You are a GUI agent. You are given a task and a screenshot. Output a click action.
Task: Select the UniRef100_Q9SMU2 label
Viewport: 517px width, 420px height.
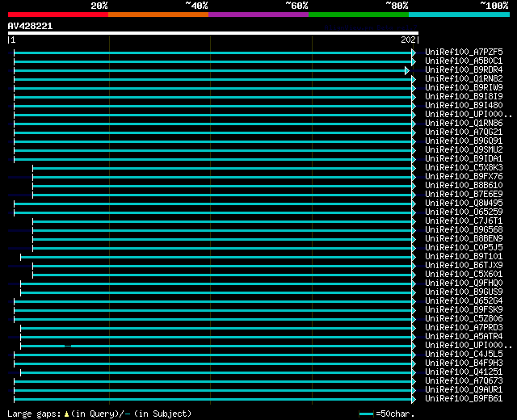[x=464, y=150]
